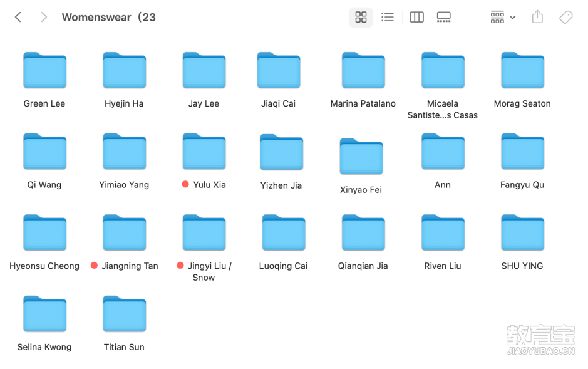
Task: Switch to icon grid view
Action: (x=361, y=17)
